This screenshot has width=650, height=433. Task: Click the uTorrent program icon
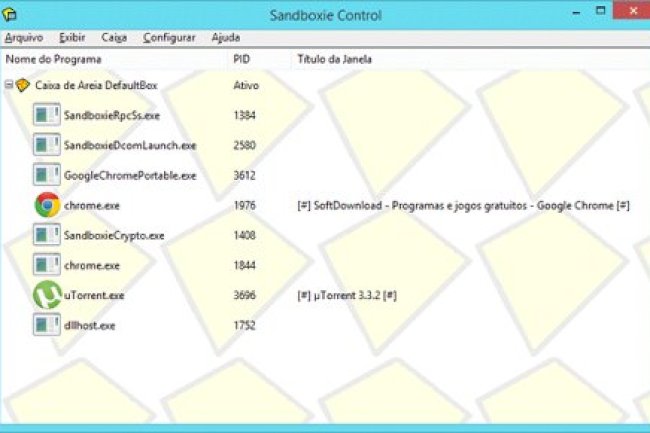point(46,295)
